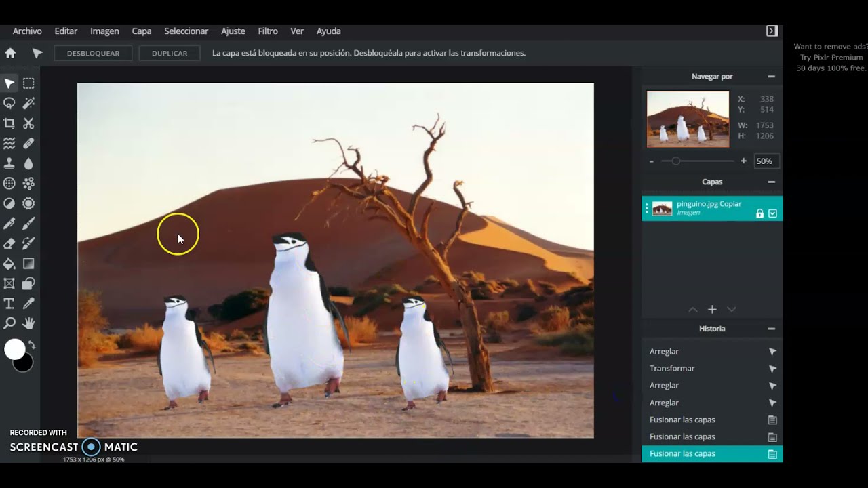
Task: Zoom out with the minus button
Action: [652, 161]
